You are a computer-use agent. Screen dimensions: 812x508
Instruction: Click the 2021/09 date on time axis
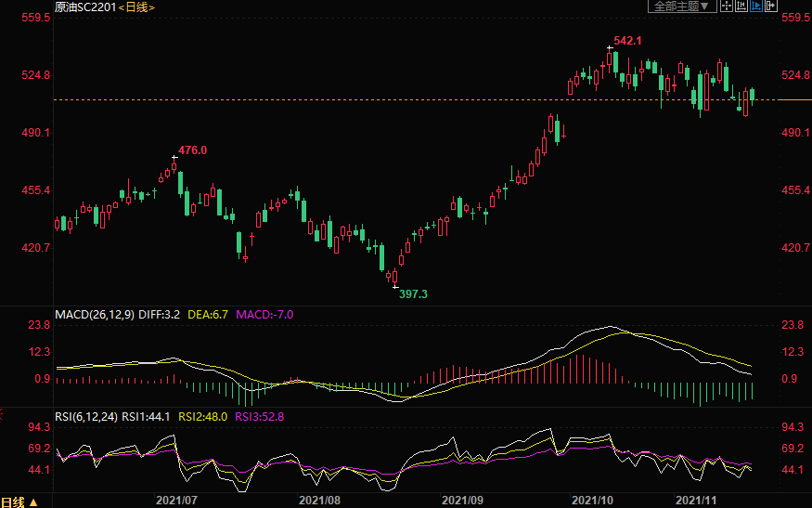[x=461, y=500]
